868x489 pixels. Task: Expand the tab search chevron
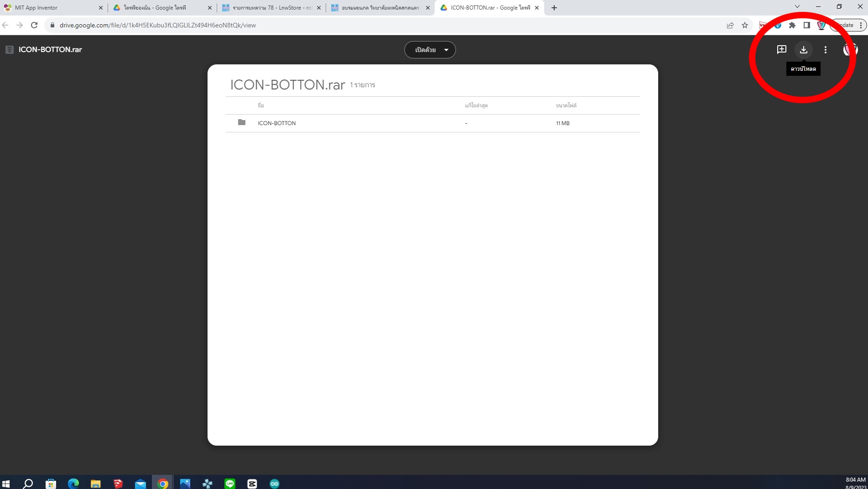click(x=797, y=7)
